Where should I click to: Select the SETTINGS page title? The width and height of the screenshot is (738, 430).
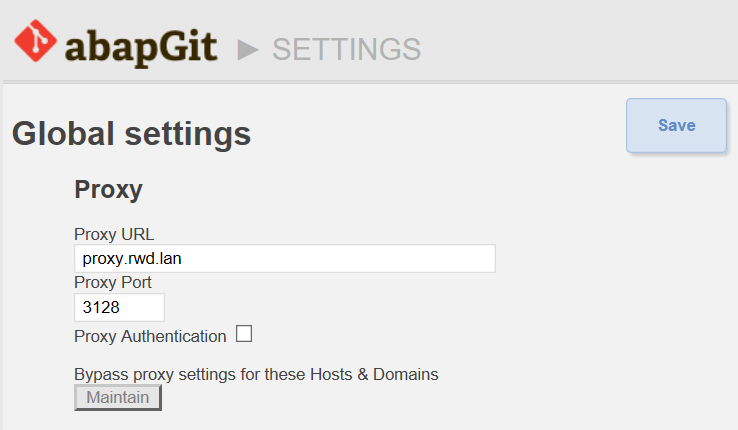pyautogui.click(x=346, y=49)
